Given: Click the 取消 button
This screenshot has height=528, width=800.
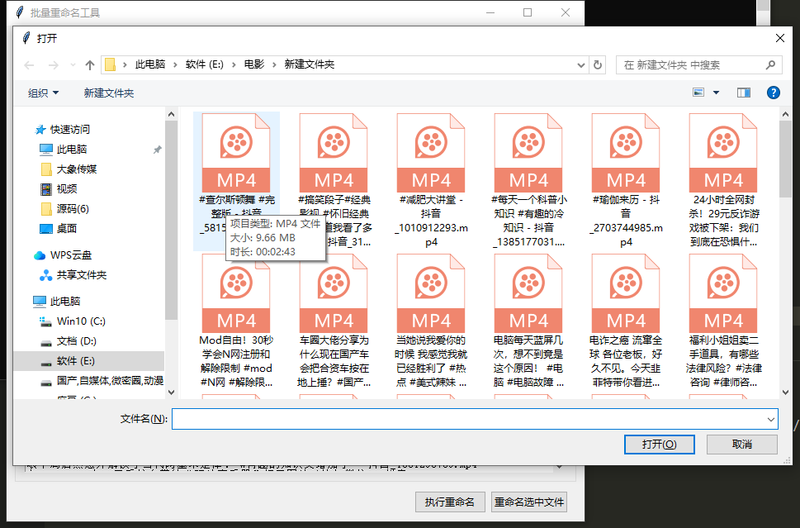Looking at the screenshot, I should 742,444.
